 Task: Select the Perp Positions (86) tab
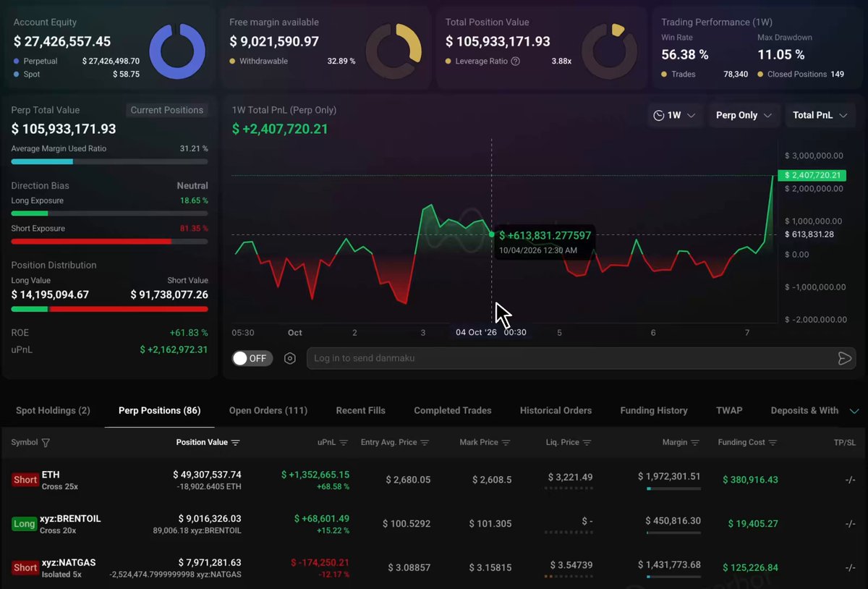(x=159, y=410)
